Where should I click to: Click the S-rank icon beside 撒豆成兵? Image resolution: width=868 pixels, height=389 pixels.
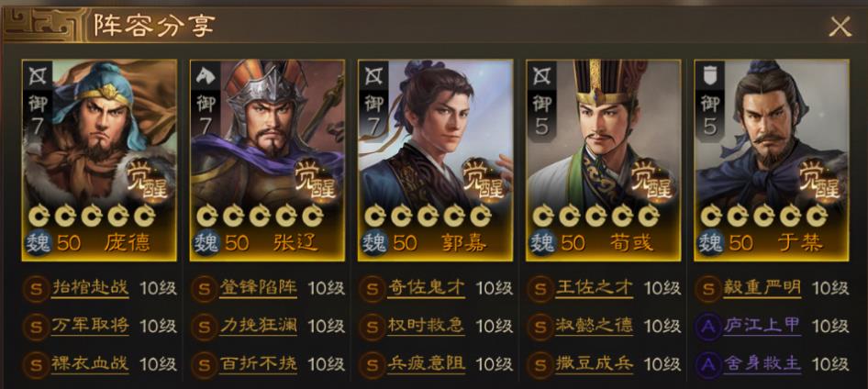[539, 364]
